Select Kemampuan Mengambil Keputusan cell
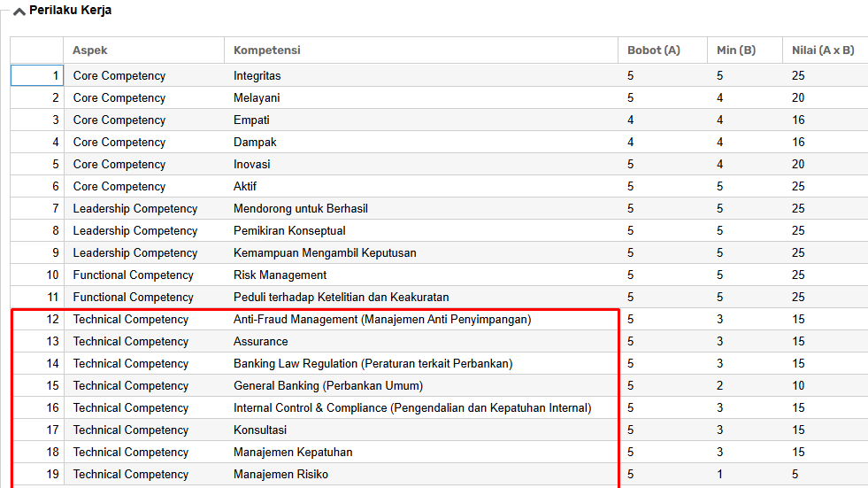 pos(420,252)
